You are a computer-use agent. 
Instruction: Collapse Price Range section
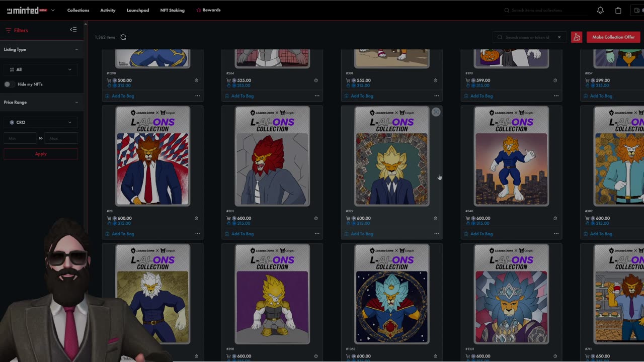[x=76, y=102]
